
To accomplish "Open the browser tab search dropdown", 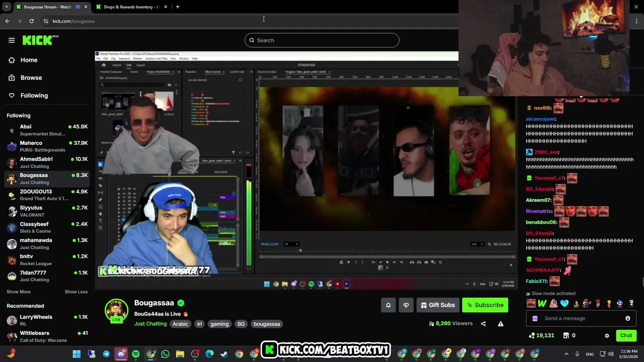I will 6,7.
